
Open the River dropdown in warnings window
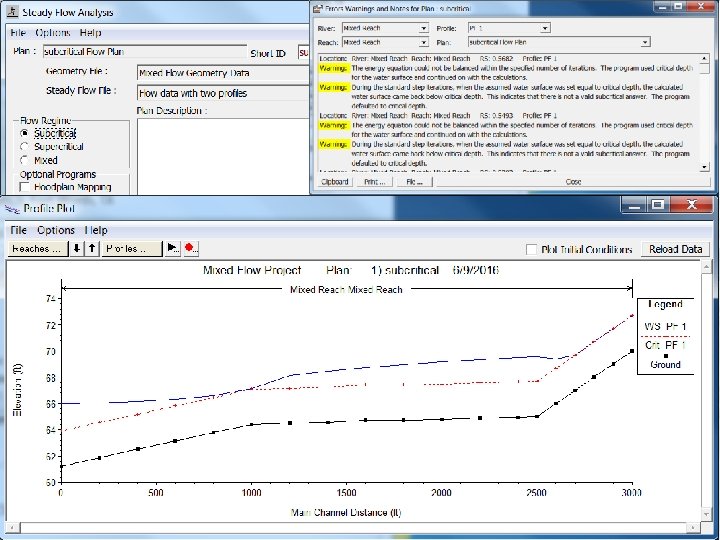(x=423, y=28)
